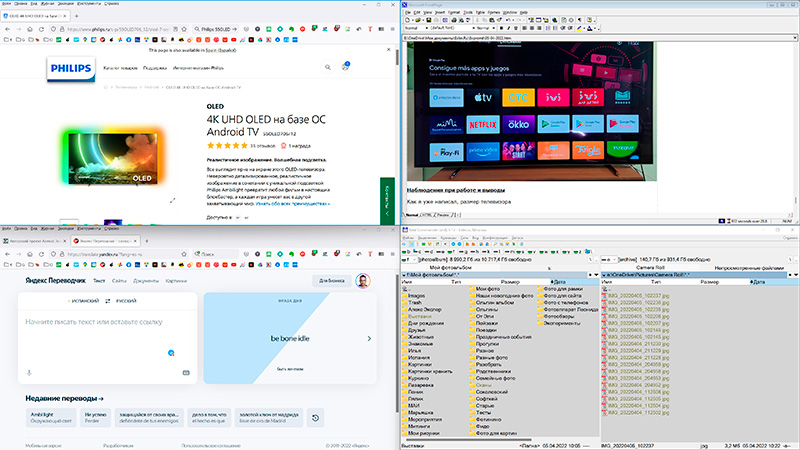This screenshot has width=800, height=450.
Task: Click the search icon on the Philips site
Action: [329, 68]
